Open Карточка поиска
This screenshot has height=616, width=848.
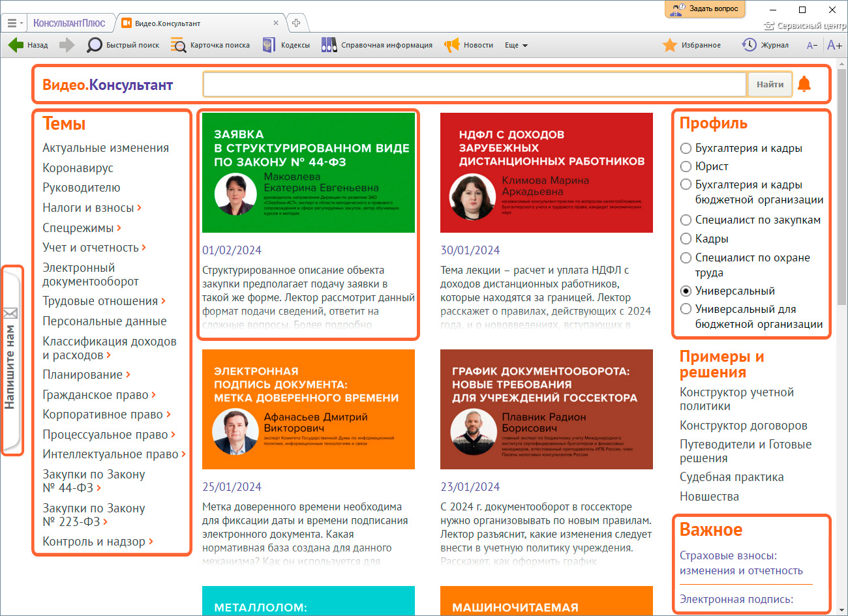(210, 45)
